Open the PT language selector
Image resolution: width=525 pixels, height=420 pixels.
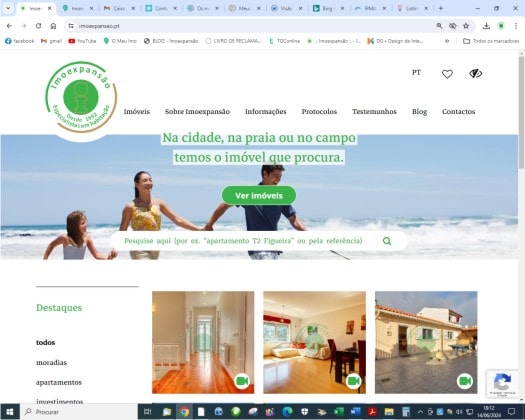(x=416, y=73)
